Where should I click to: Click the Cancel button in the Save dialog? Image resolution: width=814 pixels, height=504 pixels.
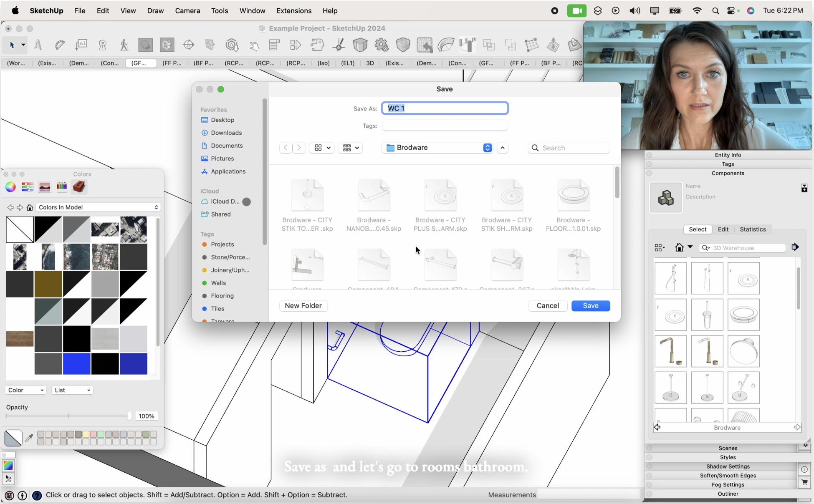coord(548,305)
